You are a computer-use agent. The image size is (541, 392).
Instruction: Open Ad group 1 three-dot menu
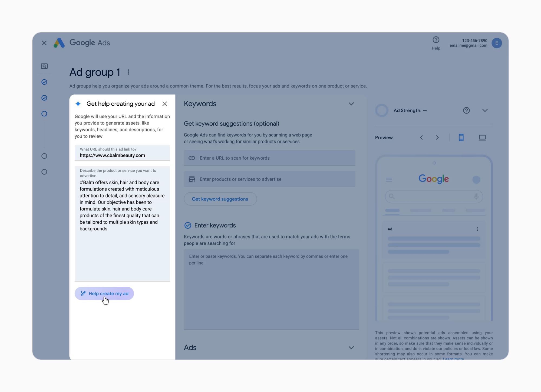pos(128,72)
